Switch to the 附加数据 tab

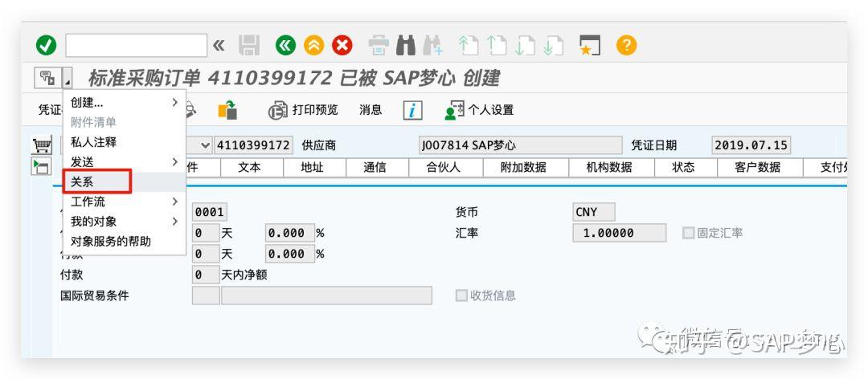pyautogui.click(x=524, y=167)
